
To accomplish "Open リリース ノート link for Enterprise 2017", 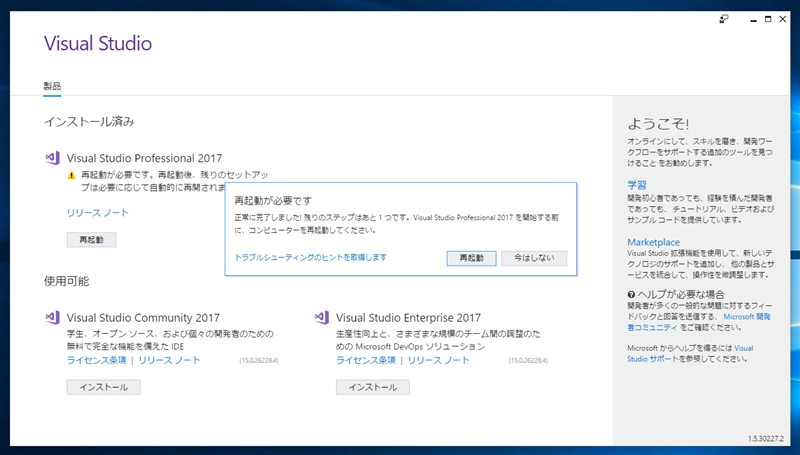I will 439,360.
